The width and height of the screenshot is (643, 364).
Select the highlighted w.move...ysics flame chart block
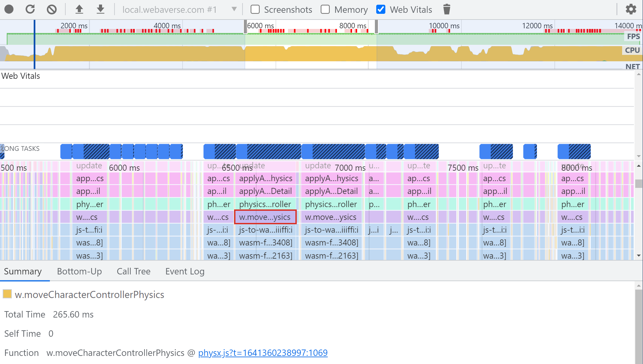click(265, 217)
